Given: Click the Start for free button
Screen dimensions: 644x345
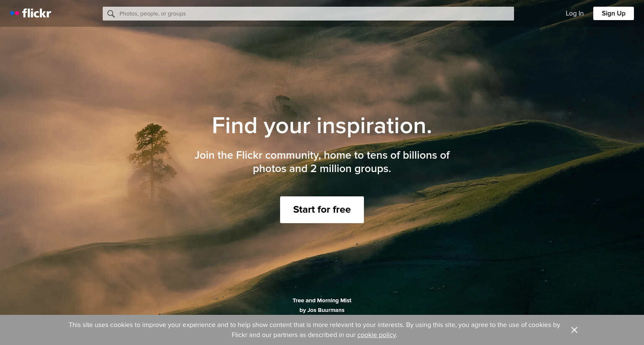Looking at the screenshot, I should click(x=322, y=210).
